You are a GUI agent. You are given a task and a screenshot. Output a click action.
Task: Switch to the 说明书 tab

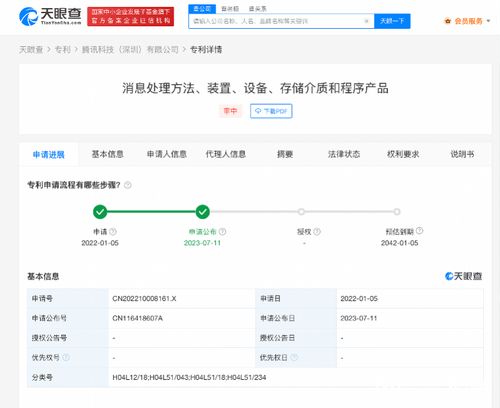point(462,154)
